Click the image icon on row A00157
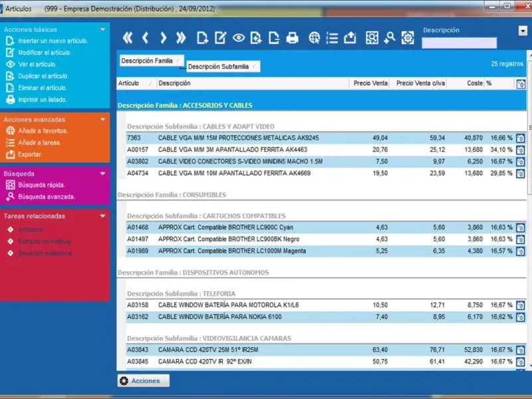The height and width of the screenshot is (399, 532). pyautogui.click(x=521, y=150)
